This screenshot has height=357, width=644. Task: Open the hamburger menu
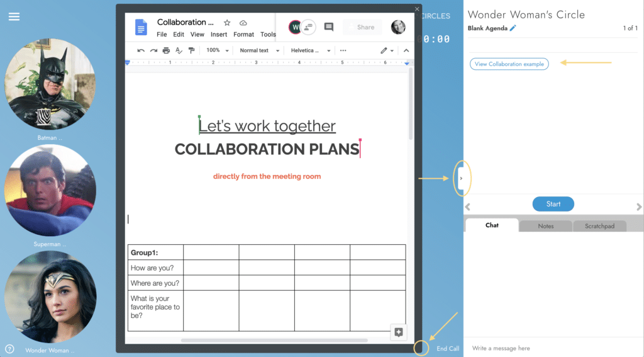pos(14,16)
